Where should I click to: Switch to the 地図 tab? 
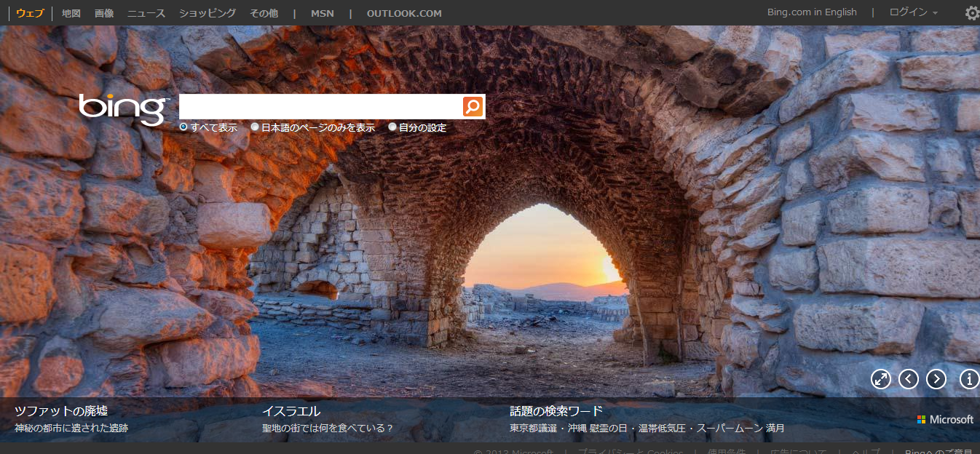(71, 13)
